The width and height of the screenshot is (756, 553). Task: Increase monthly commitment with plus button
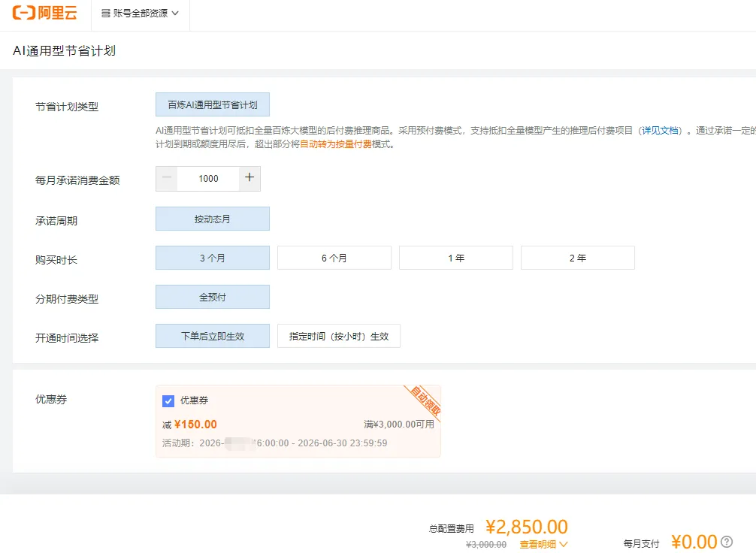pos(249,178)
